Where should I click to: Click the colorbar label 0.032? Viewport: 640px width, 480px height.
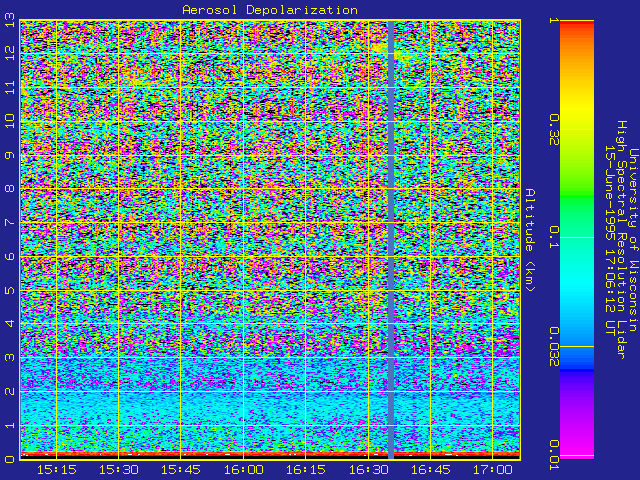pyautogui.click(x=554, y=347)
